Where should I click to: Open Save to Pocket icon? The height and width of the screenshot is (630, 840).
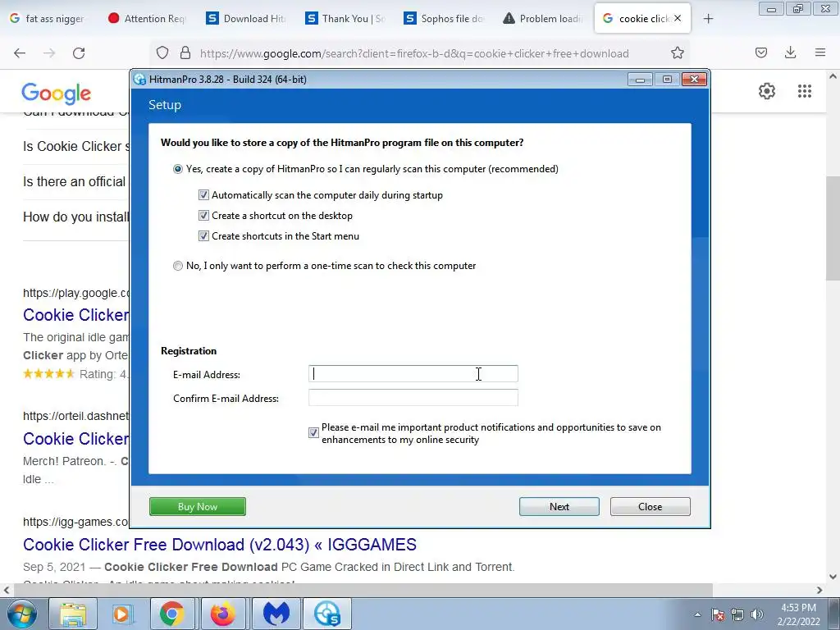click(760, 52)
